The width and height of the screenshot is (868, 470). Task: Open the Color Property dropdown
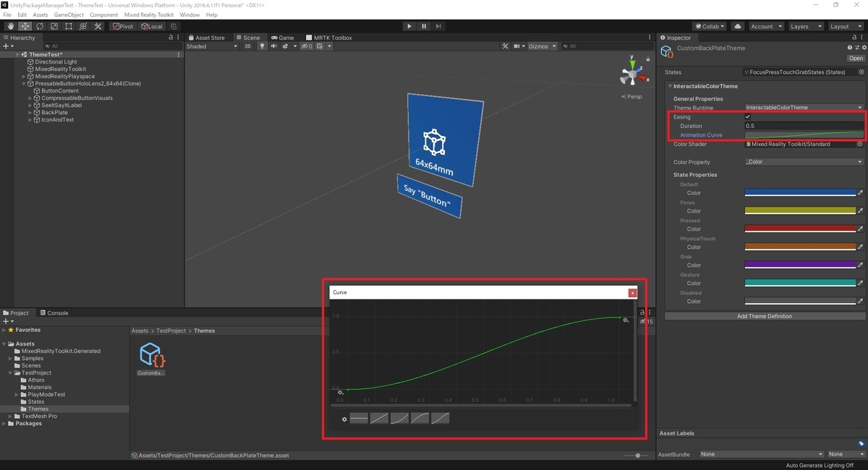(804, 162)
